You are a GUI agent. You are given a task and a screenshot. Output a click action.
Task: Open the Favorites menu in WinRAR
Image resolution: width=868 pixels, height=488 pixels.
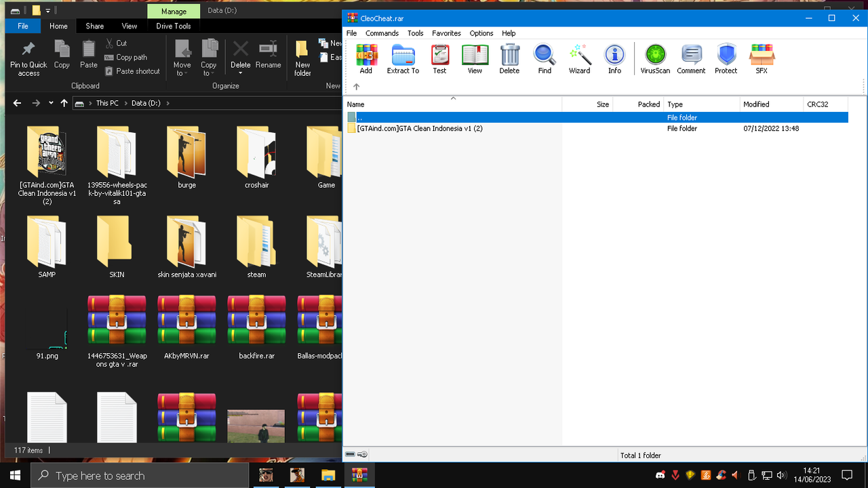(x=446, y=33)
